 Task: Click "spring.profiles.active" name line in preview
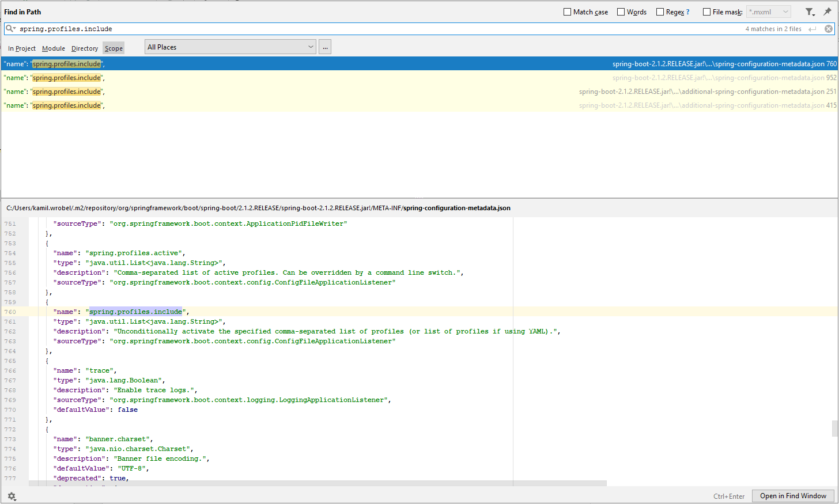coord(119,253)
